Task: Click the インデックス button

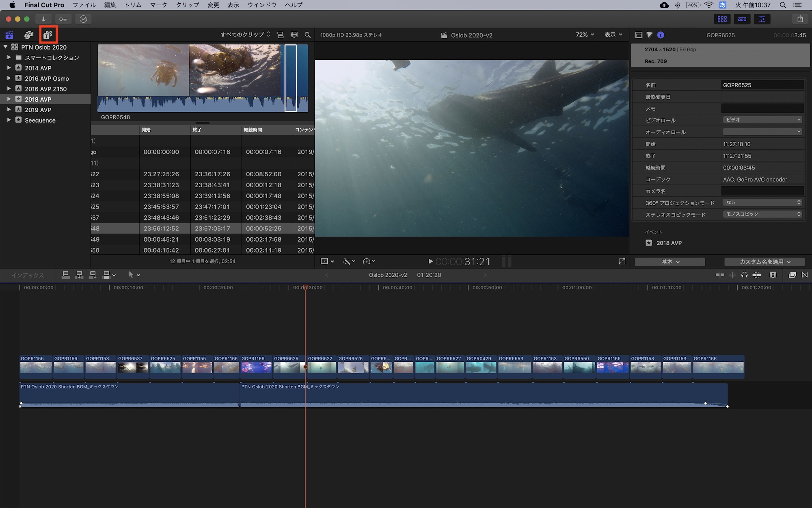Action: 27,275
